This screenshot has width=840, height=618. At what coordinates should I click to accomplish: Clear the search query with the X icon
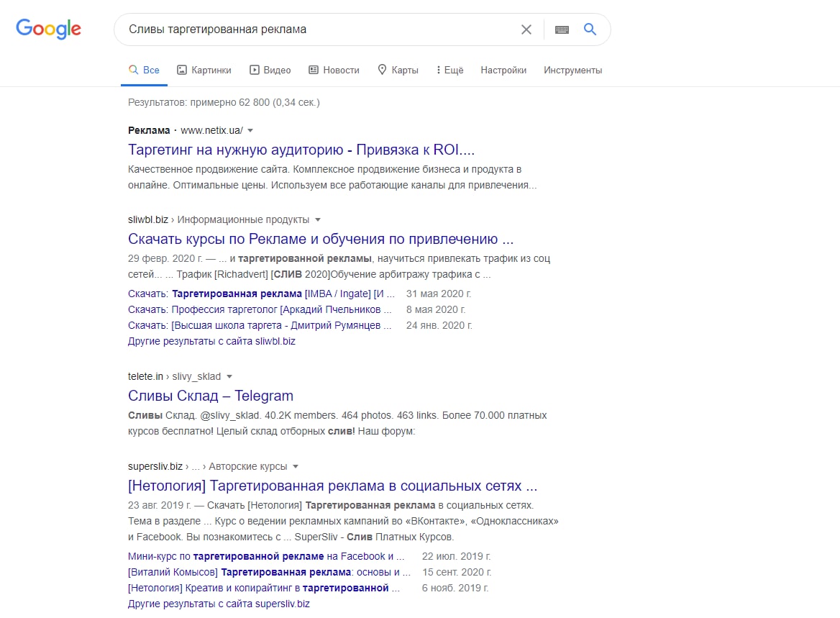pos(526,29)
